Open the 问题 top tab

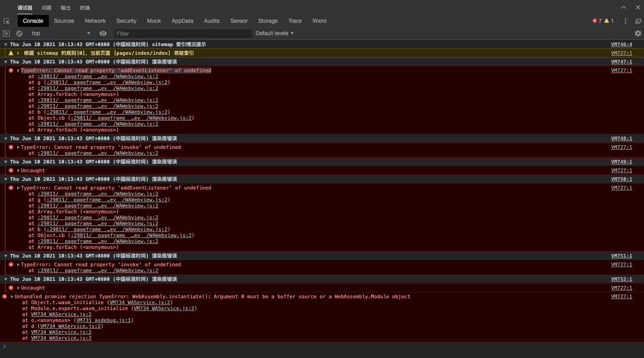(47, 8)
